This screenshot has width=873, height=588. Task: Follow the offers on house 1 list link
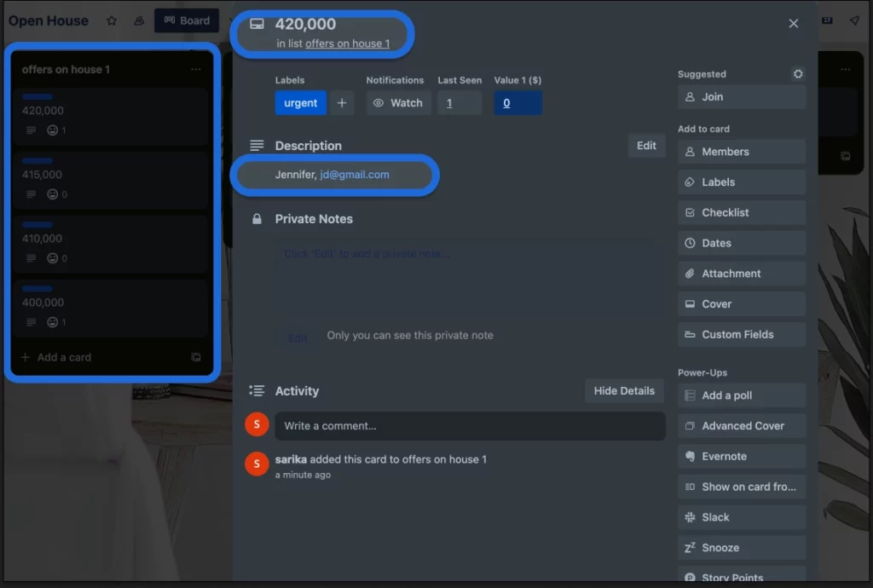point(348,43)
